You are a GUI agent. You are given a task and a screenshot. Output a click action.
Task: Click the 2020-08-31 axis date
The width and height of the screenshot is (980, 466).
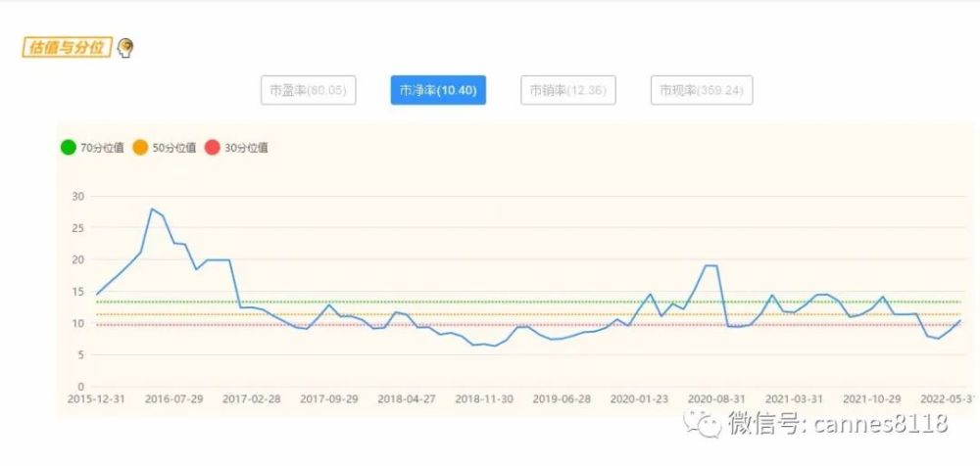click(716, 398)
